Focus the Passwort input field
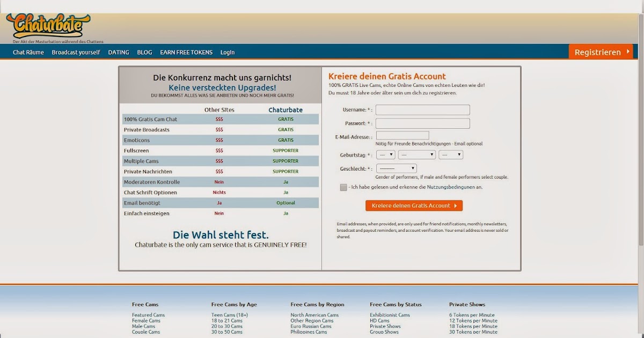 [x=423, y=123]
